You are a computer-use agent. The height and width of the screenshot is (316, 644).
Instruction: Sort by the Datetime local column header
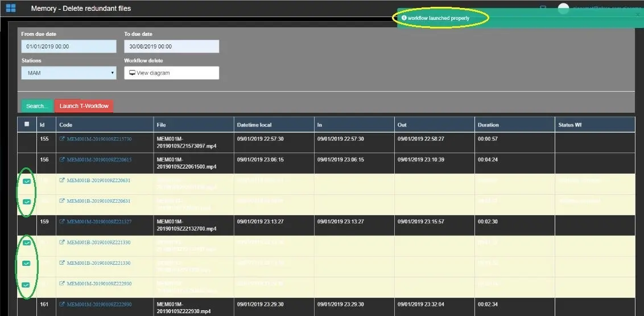(x=253, y=125)
